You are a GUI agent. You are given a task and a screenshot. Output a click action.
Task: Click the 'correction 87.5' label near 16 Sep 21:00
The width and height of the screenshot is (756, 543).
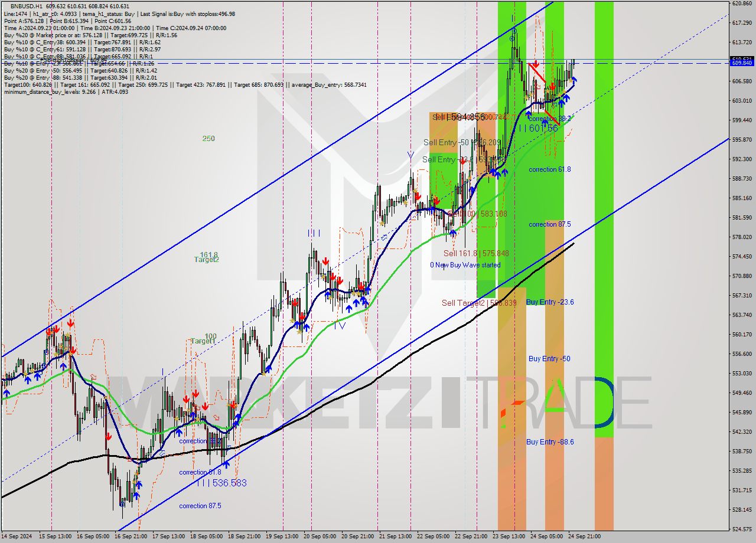click(x=200, y=506)
